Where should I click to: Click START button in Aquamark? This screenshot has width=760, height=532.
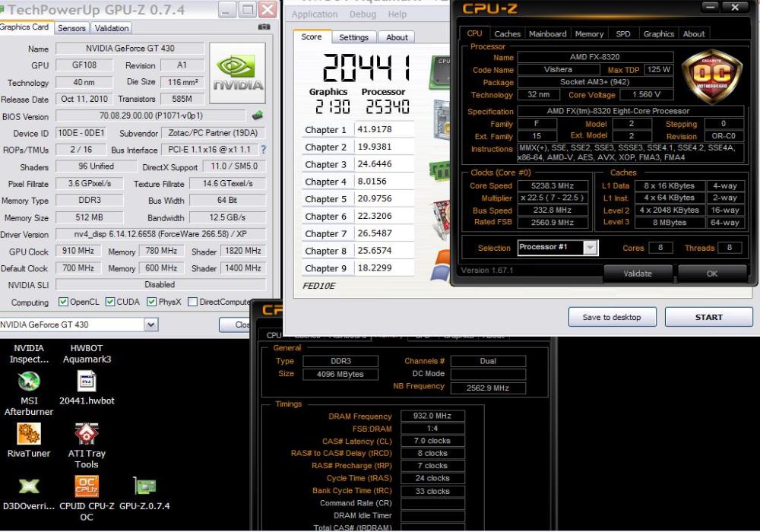pos(708,318)
